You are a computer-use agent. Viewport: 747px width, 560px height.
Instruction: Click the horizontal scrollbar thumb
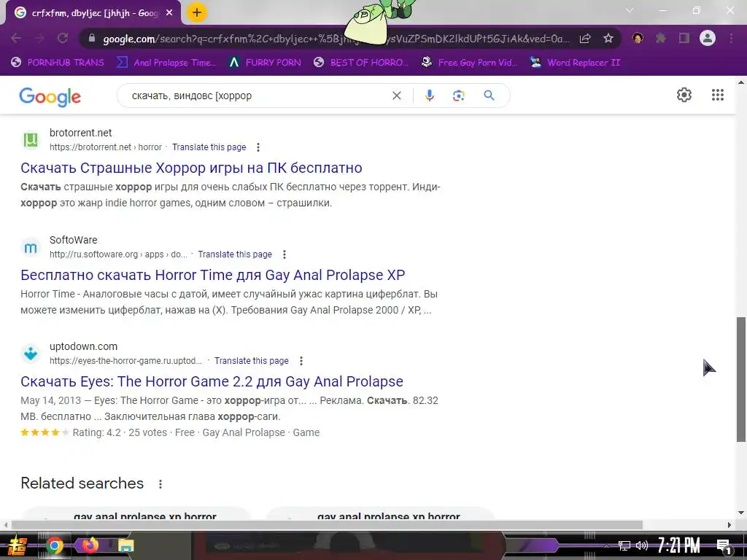[327, 525]
